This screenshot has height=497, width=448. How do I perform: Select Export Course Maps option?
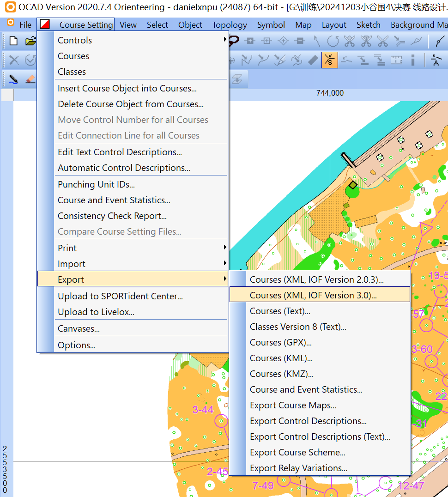click(293, 405)
